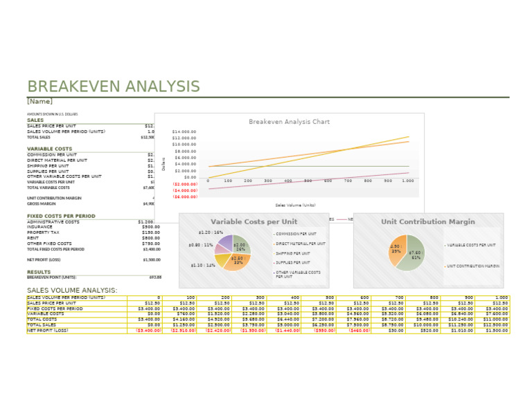Viewport: 532px width, 411px height.
Task: Select the 1,000 units column header cell
Action: pyautogui.click(x=492, y=298)
